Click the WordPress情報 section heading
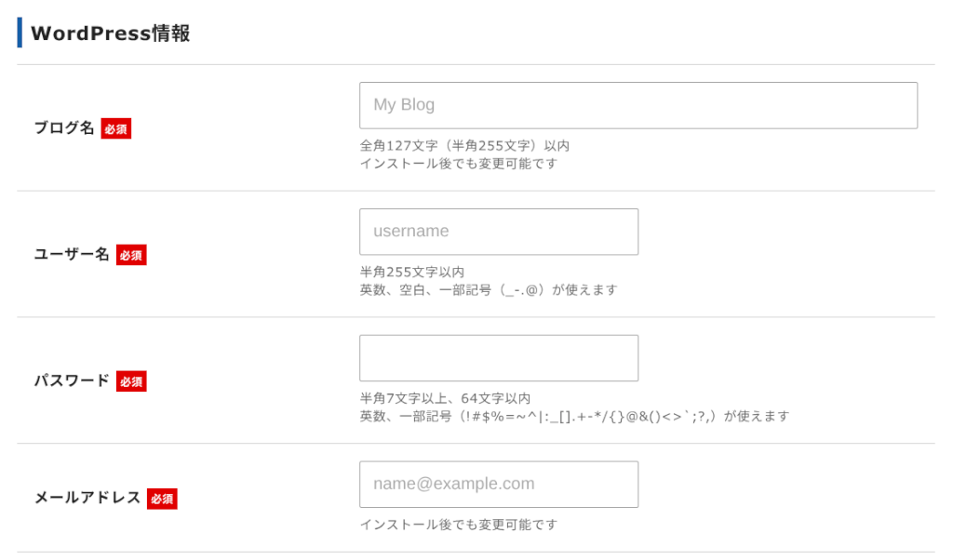The height and width of the screenshot is (560, 953). coord(110,33)
